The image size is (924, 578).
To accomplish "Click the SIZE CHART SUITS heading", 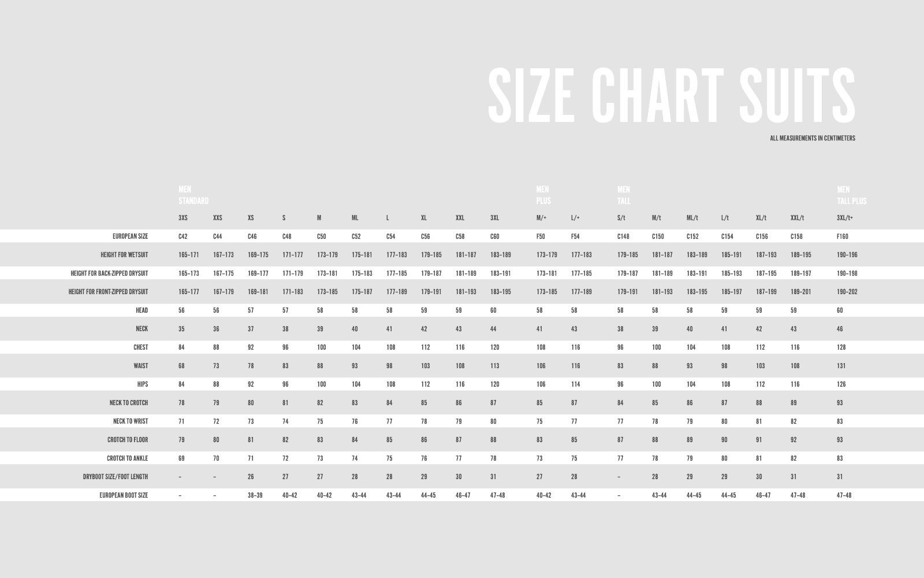I will tap(672, 95).
